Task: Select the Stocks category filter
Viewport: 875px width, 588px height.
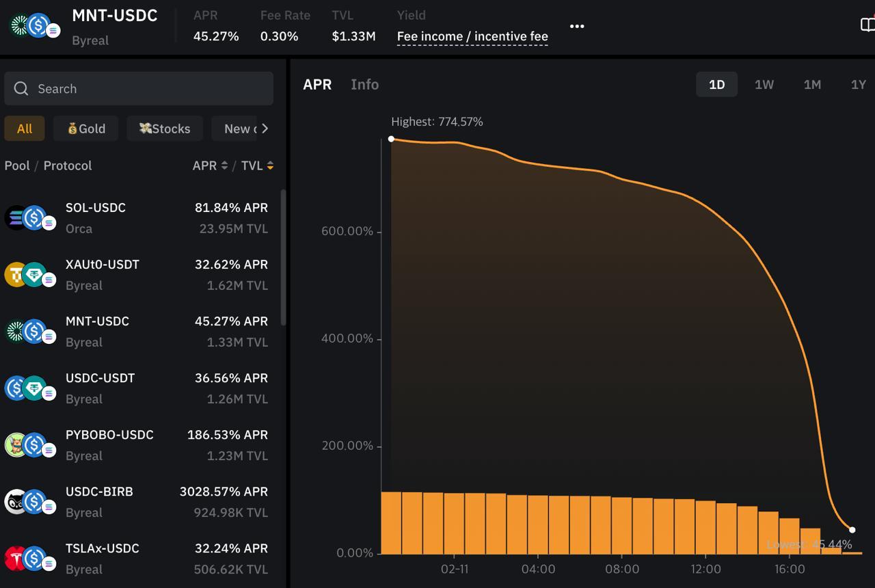Action: coord(165,129)
